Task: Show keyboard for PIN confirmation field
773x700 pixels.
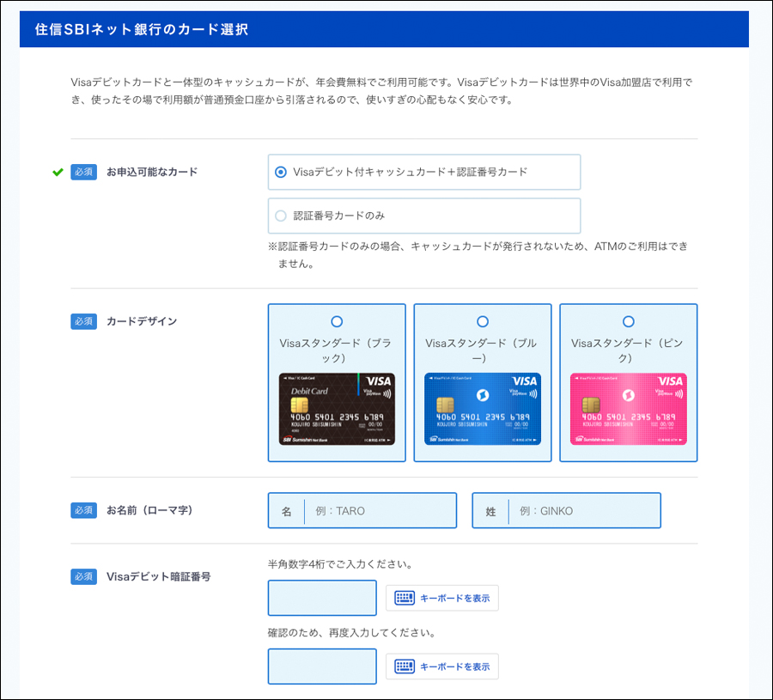Action: (x=442, y=667)
